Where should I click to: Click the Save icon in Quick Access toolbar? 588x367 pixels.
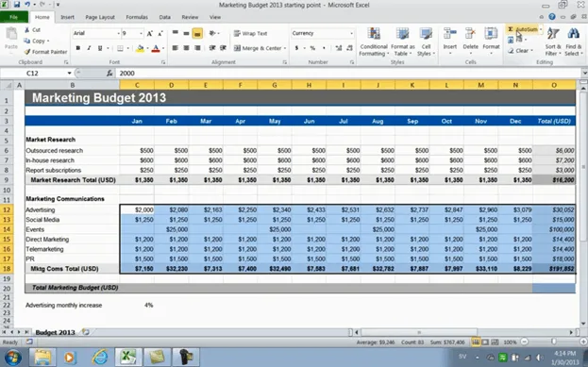pyautogui.click(x=17, y=5)
